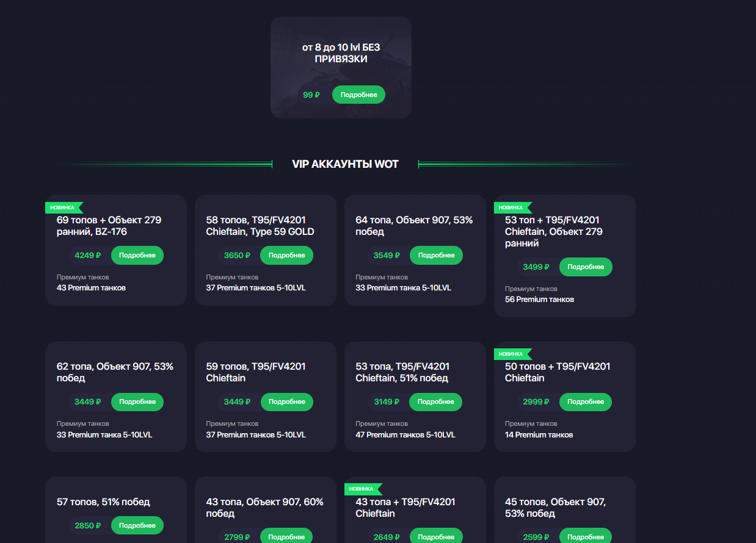756x543 pixels.
Task: Open details for 62 топа account at 3449 ₽
Action: coord(137,401)
